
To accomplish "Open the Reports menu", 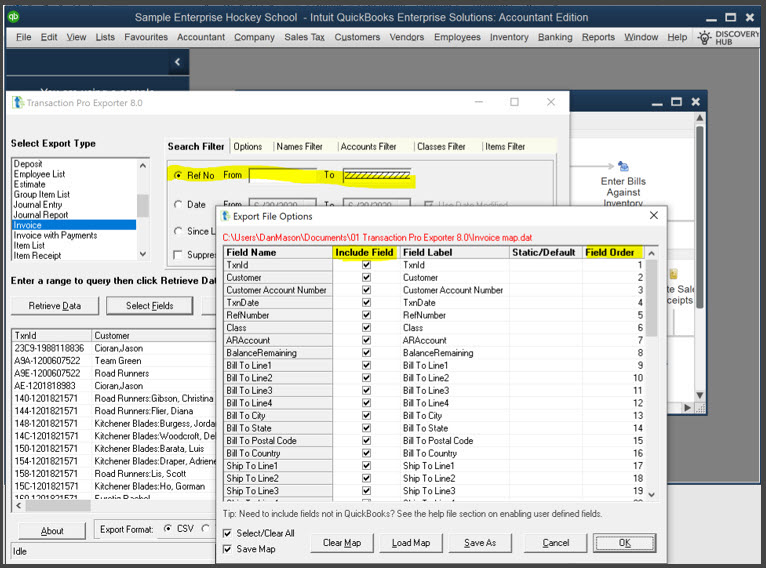I will (598, 37).
